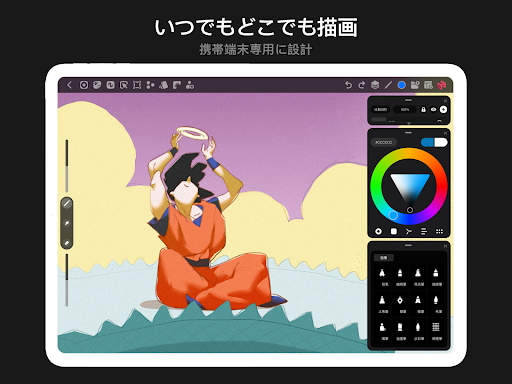Click the three-dots scatter icon in toolbar
The width and height of the screenshot is (512, 384).
point(150,85)
